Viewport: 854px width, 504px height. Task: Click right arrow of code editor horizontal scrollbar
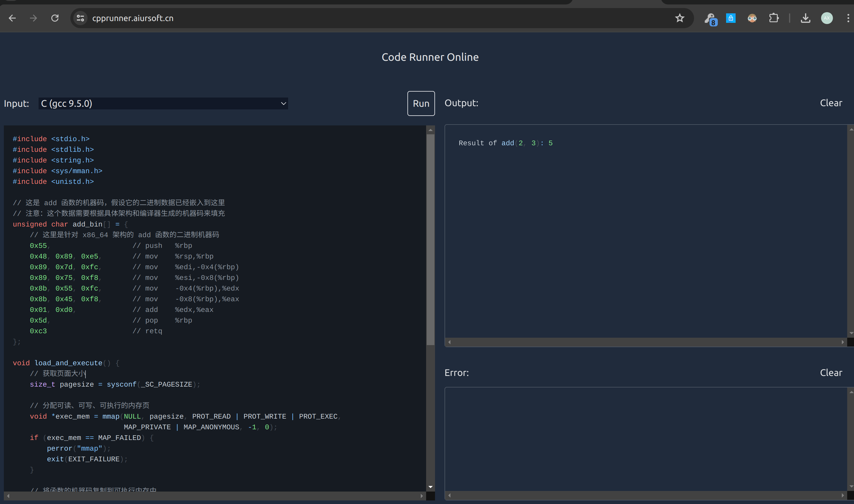pos(421,496)
